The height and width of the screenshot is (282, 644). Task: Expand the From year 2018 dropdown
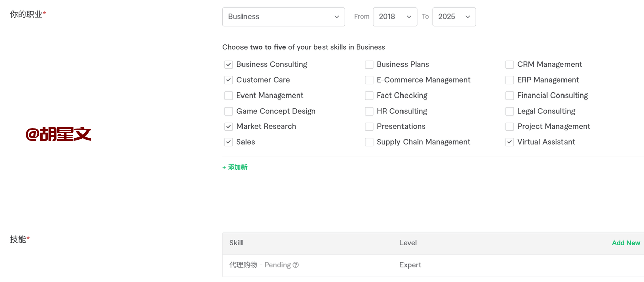coord(394,17)
